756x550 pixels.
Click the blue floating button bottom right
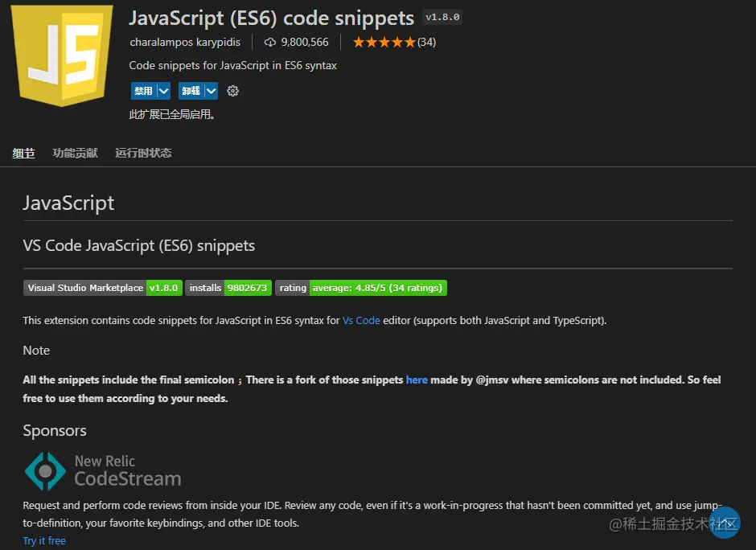pyautogui.click(x=725, y=523)
